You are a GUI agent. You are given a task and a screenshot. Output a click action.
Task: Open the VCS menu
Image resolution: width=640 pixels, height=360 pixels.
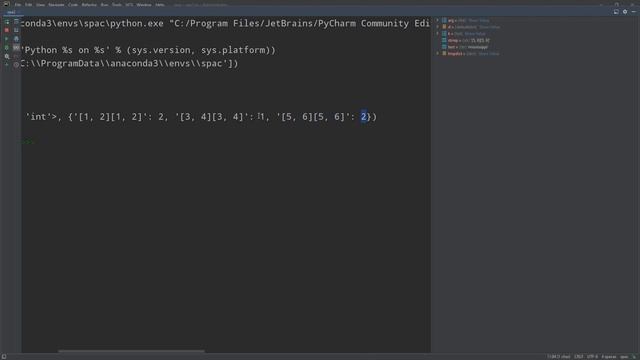(129, 5)
